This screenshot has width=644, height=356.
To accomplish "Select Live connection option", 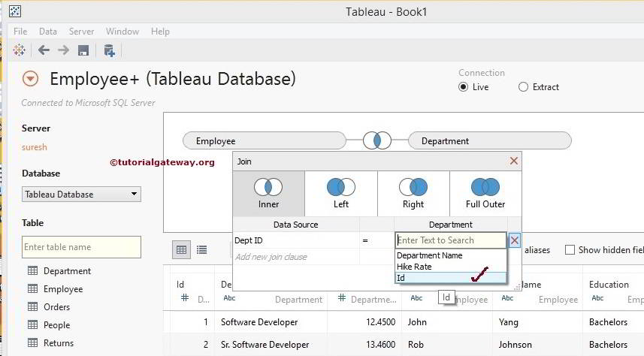I will coord(464,86).
